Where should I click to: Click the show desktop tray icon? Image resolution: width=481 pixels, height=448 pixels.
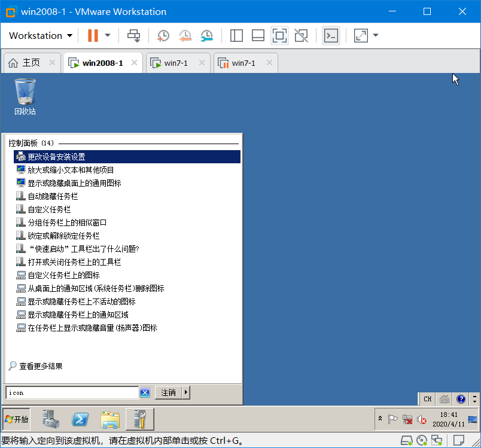pyautogui.click(x=473, y=419)
